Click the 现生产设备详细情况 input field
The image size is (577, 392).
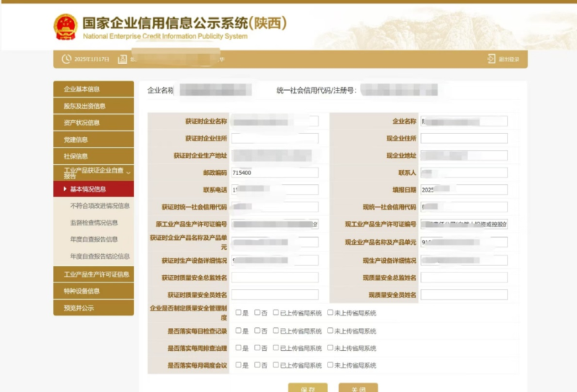[464, 260]
